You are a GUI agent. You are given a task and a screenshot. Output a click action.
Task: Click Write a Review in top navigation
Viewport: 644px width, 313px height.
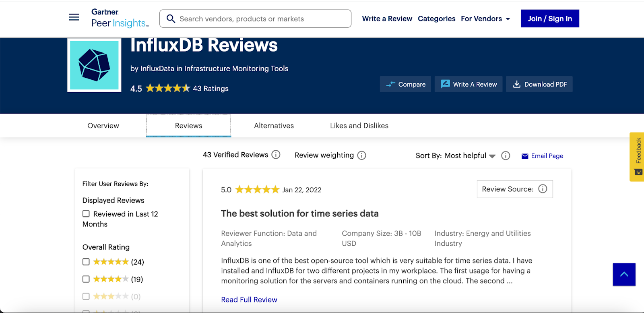(387, 19)
